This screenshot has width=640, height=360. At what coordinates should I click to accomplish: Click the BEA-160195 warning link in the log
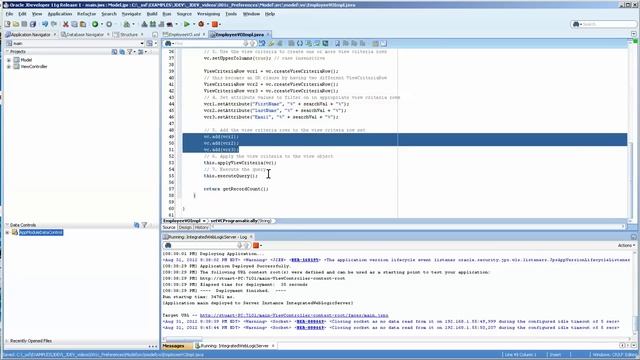[304, 260]
